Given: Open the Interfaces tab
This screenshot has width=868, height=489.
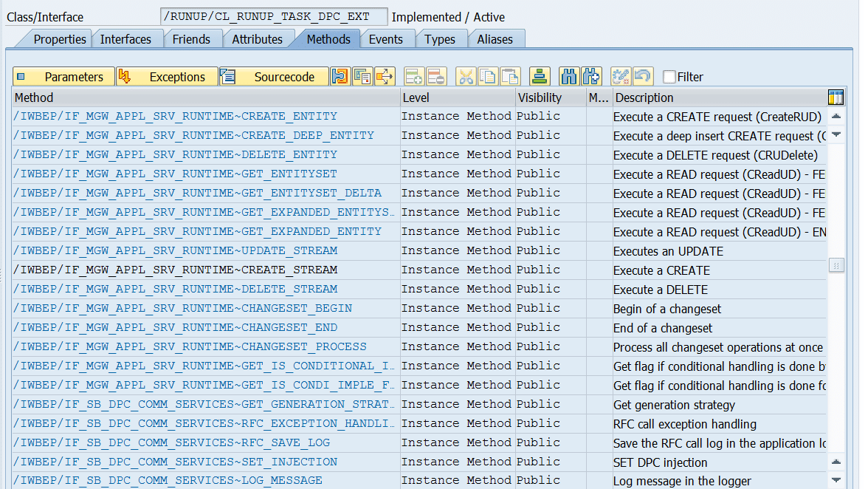Looking at the screenshot, I should (125, 39).
